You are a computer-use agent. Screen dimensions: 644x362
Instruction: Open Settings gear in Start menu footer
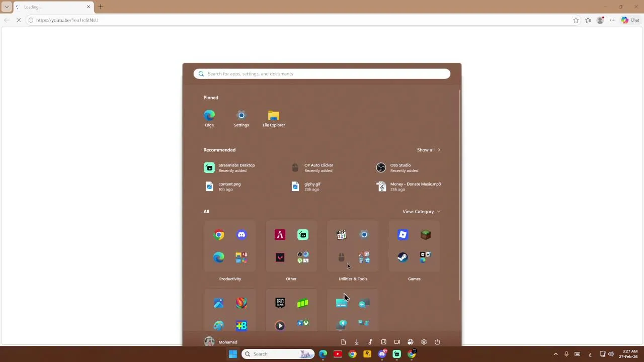point(424,342)
